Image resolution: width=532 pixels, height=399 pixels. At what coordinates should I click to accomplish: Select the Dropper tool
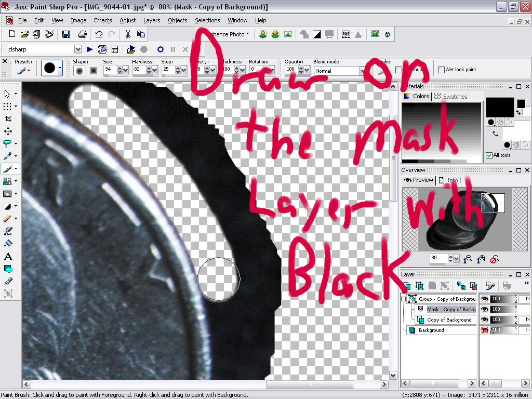pyautogui.click(x=7, y=156)
